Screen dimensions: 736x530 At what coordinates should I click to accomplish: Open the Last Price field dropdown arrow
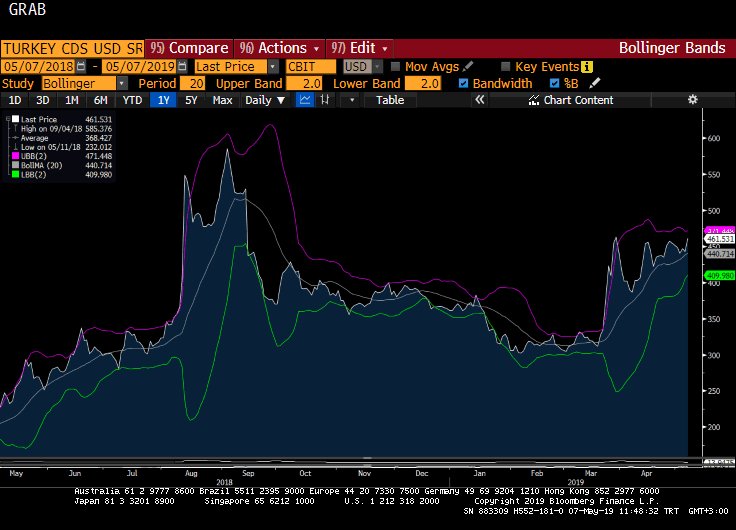[273, 67]
